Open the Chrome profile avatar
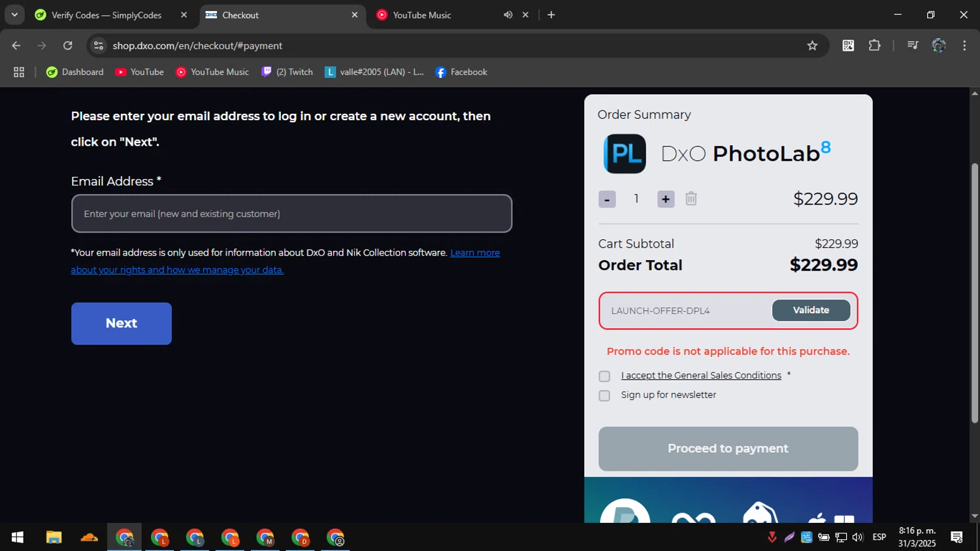This screenshot has width=980, height=551. (x=939, y=46)
